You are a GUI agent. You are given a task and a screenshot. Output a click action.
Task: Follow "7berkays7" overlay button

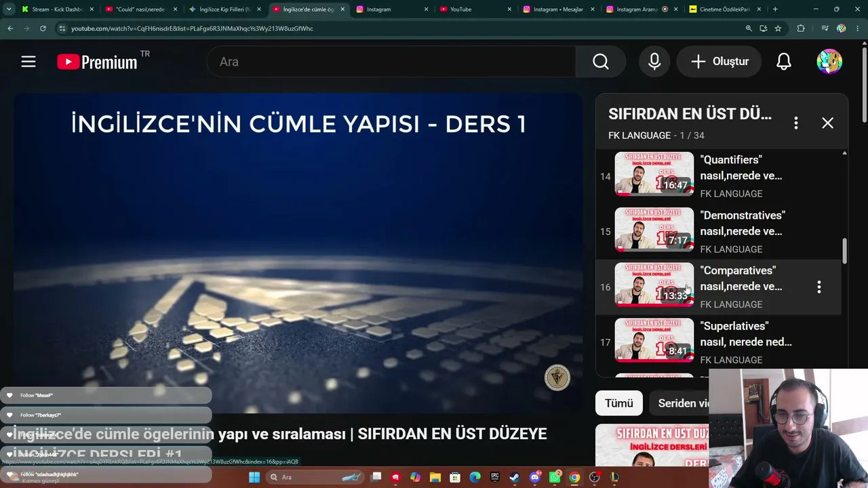pos(106,415)
